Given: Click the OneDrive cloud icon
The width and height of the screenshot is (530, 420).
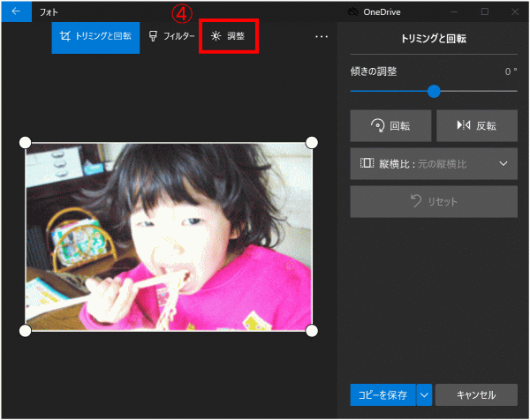Looking at the screenshot, I should (x=353, y=11).
